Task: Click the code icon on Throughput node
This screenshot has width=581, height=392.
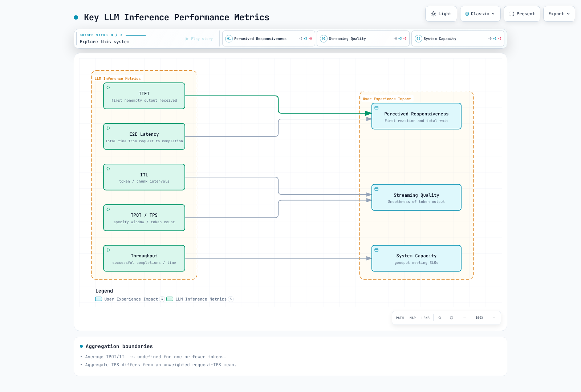Action: tap(108, 250)
